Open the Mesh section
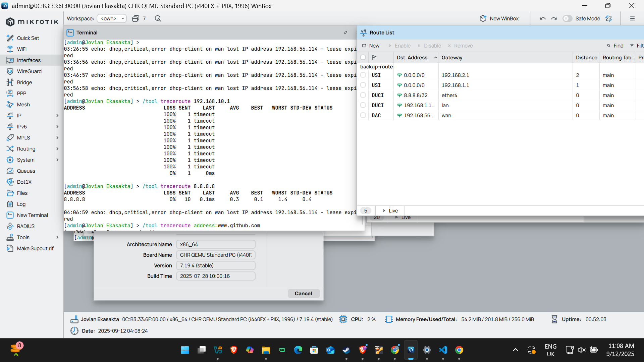 pyautogui.click(x=23, y=105)
